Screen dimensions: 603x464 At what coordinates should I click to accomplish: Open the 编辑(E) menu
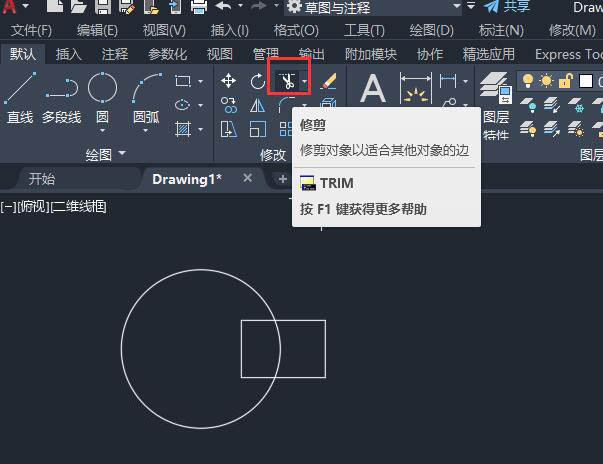pyautogui.click(x=97, y=30)
